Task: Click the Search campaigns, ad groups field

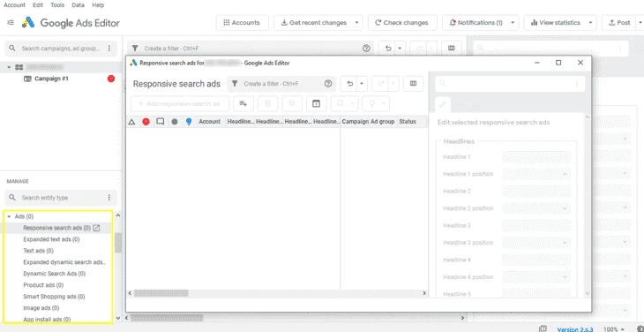Action: point(61,49)
